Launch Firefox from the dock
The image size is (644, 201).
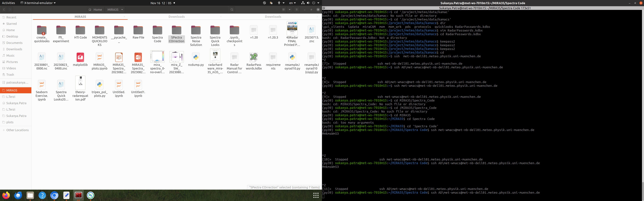[x=6, y=195]
